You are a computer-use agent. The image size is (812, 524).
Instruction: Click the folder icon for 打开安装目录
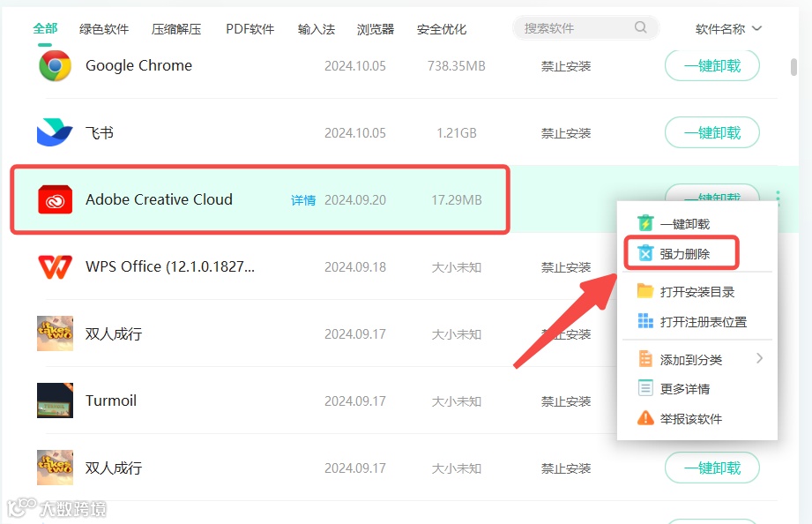click(645, 291)
